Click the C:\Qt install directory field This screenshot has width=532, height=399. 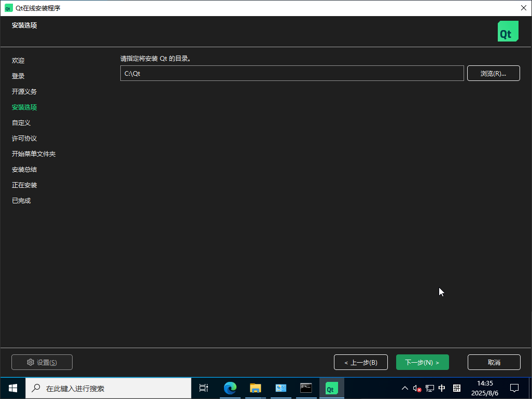click(x=292, y=73)
